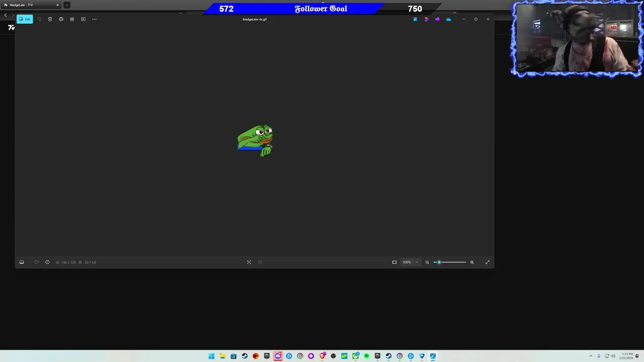Open the Photos app taskbar icon

tap(433, 356)
